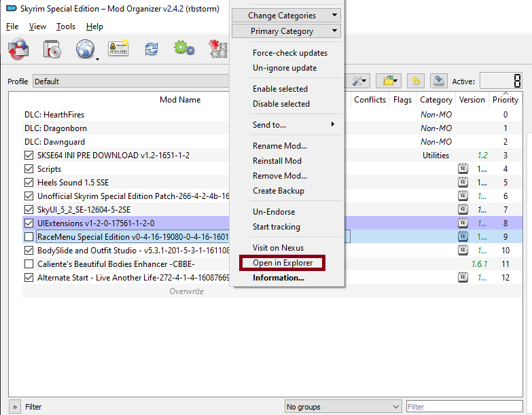This screenshot has height=415, width=532.
Task: Click the open folder icon button
Action: (x=389, y=81)
